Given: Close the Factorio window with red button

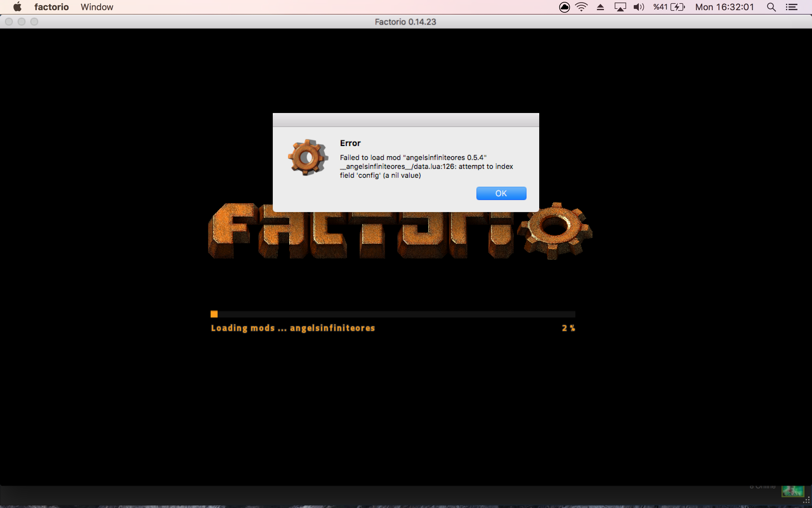Looking at the screenshot, I should (9, 22).
